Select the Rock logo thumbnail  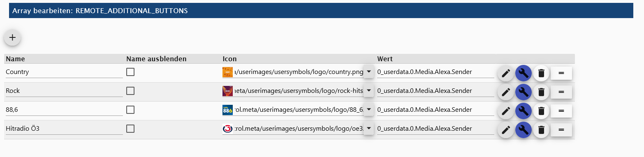(x=227, y=91)
